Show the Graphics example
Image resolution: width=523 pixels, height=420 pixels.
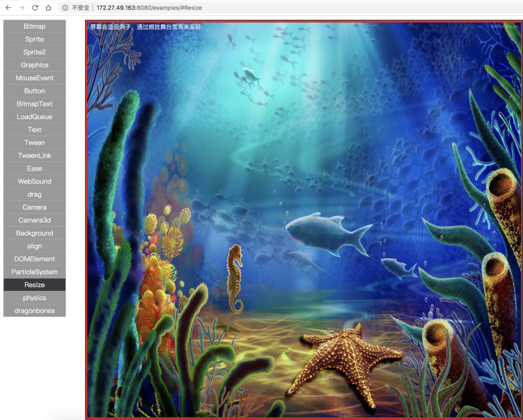(34, 65)
